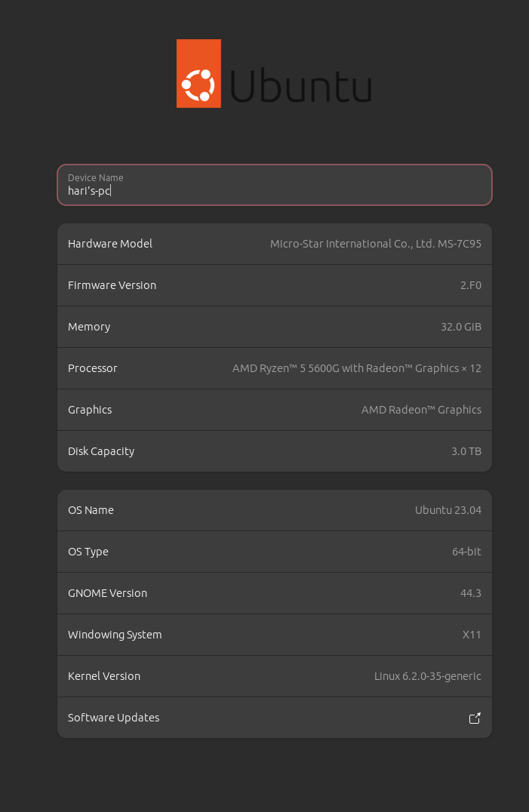The image size is (529, 812).
Task: Click the Linux 6.2.0-35-generic value
Action: 427,676
